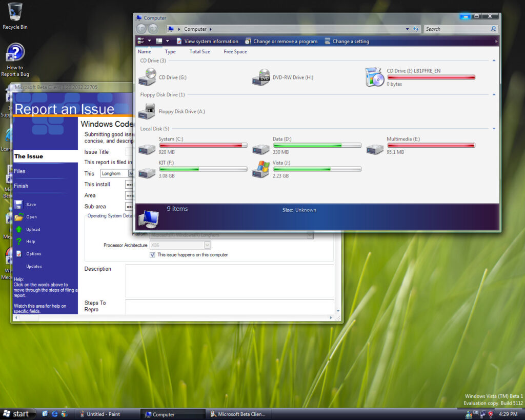This screenshot has height=420, width=525.
Task: Collapse the CD Drive (3) group
Action: point(494,61)
